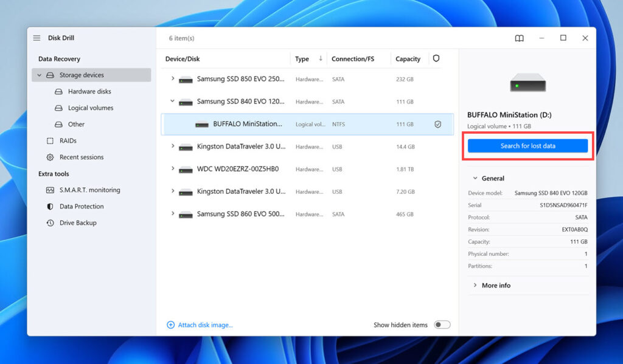Image resolution: width=623 pixels, height=364 pixels.
Task: Open the documentation book icon
Action: [519, 38]
